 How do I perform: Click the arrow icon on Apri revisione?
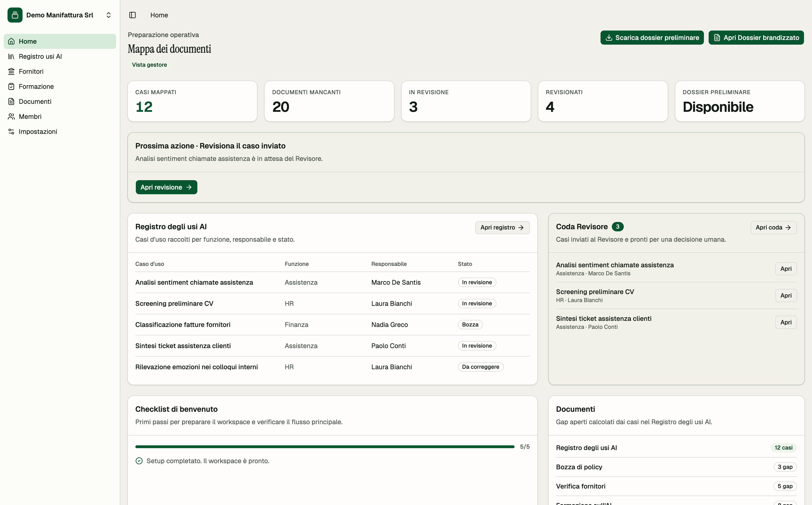(x=189, y=187)
